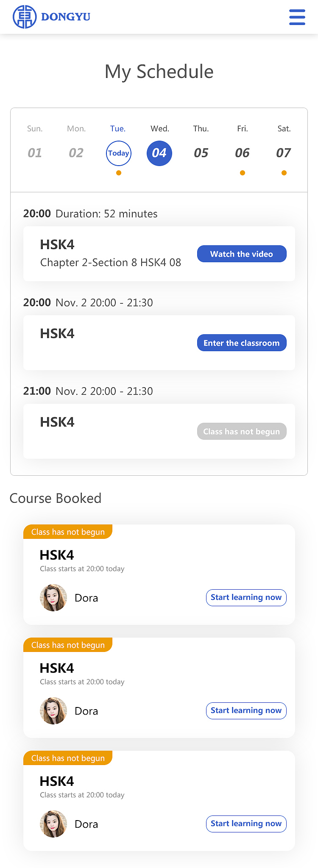Select Sunday 01 date

[35, 153]
